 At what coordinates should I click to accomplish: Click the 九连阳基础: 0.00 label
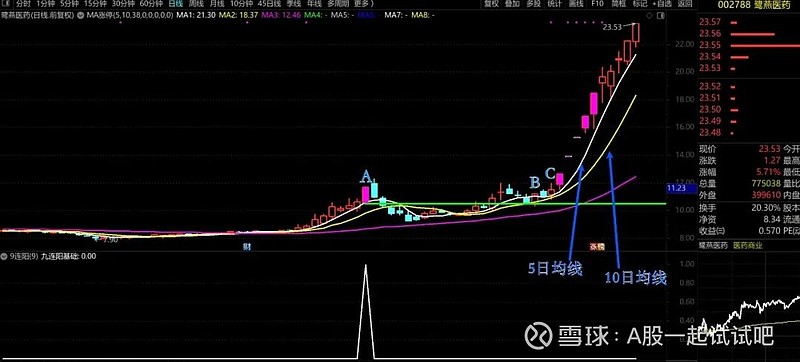pyautogui.click(x=68, y=256)
